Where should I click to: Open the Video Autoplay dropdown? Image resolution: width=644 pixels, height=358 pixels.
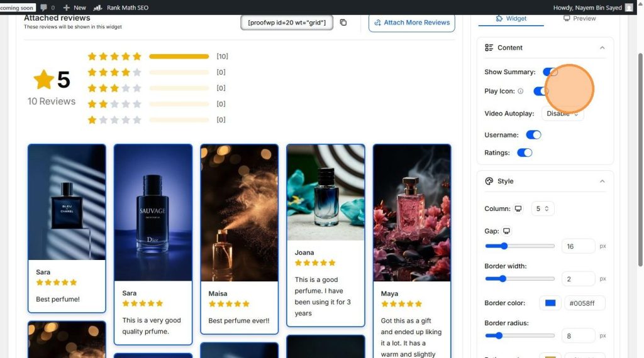pyautogui.click(x=562, y=114)
